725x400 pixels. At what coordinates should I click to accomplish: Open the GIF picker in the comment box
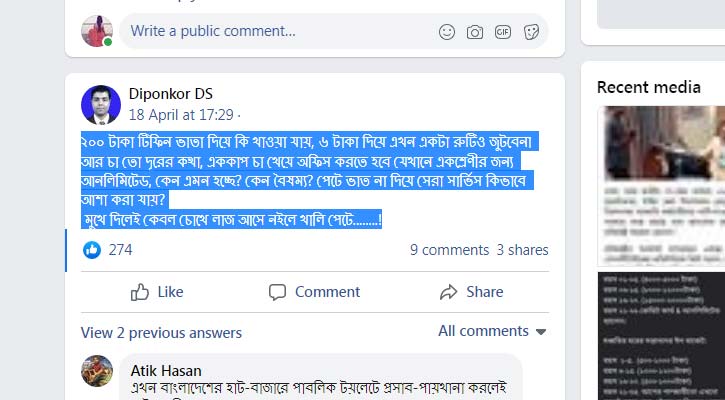[x=503, y=32]
